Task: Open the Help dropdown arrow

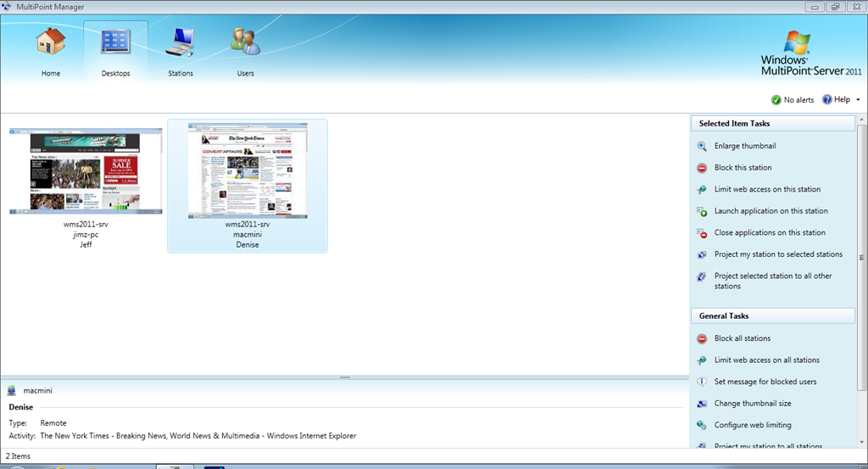Action: (x=858, y=100)
